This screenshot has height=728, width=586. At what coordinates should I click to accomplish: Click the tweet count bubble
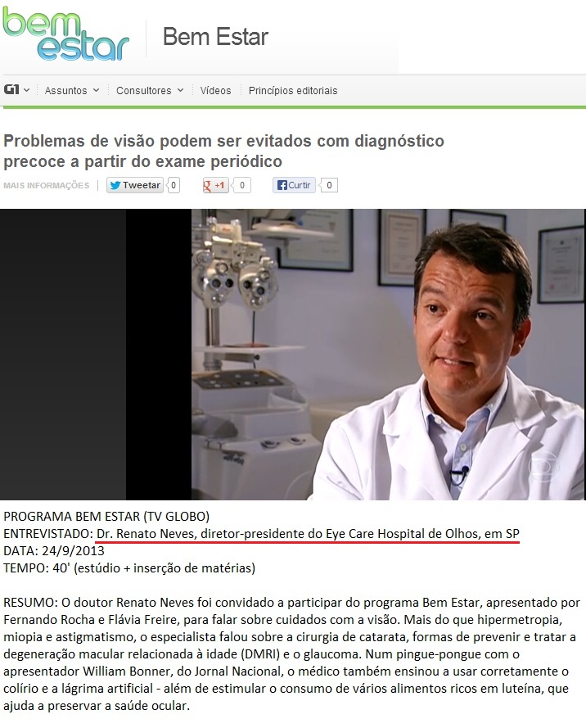(x=173, y=185)
